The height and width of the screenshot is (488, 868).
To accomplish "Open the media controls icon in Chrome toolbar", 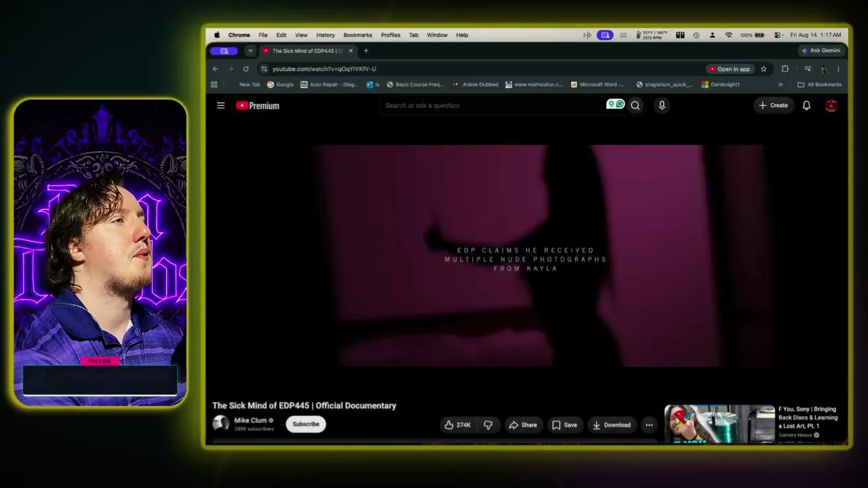I will 808,68.
